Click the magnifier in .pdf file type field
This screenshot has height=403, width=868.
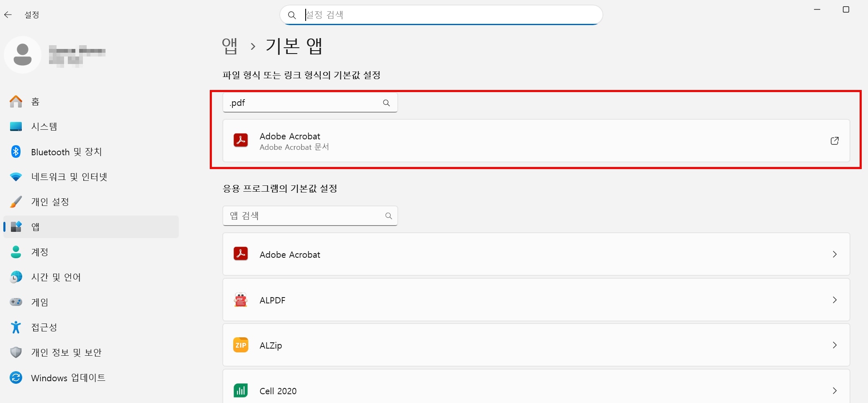pos(386,103)
